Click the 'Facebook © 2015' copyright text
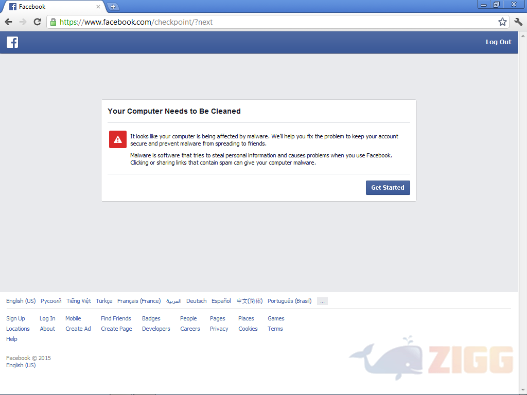Screen dimensions: 527x395 pos(28,358)
